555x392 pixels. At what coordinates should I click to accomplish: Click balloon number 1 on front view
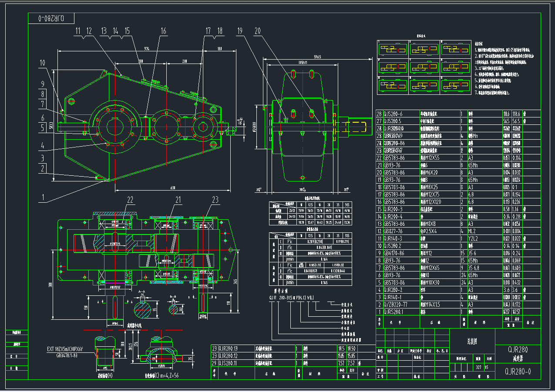(x=43, y=198)
